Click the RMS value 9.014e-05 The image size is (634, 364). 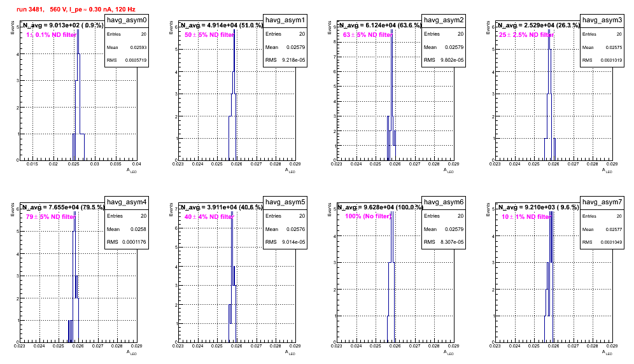[293, 242]
